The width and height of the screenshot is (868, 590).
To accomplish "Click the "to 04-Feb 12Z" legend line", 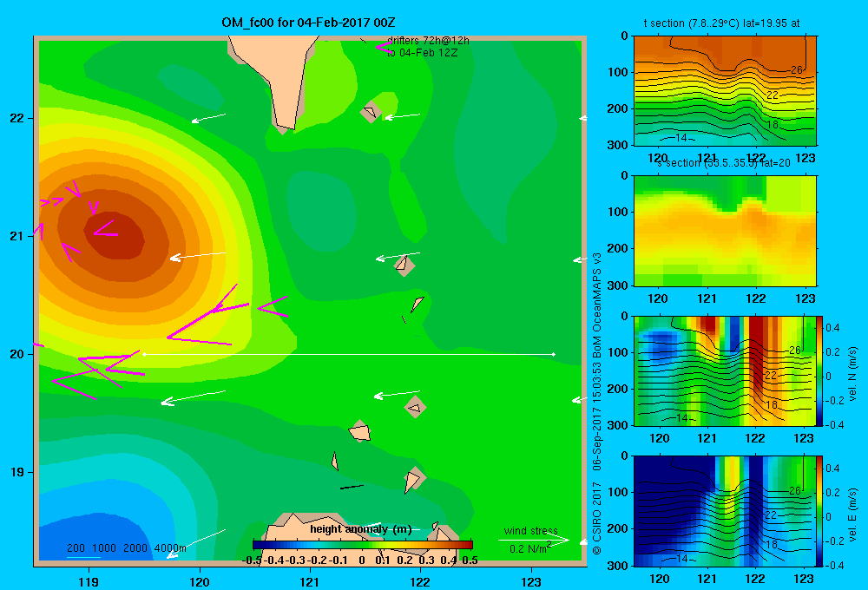I will 423,53.
